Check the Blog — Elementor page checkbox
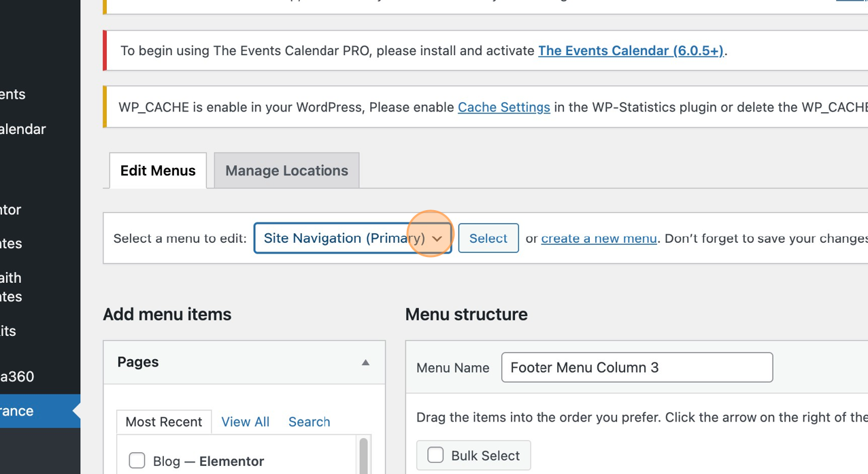This screenshot has width=868, height=474. click(137, 460)
